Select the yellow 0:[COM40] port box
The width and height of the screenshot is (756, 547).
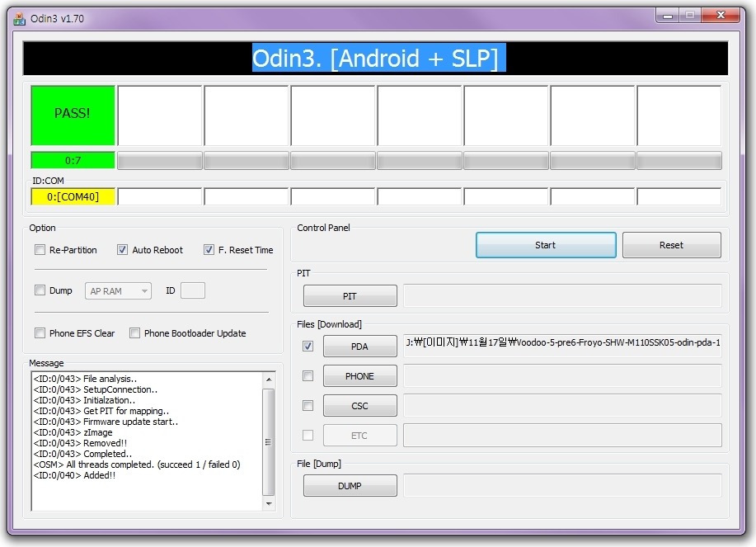(73, 197)
